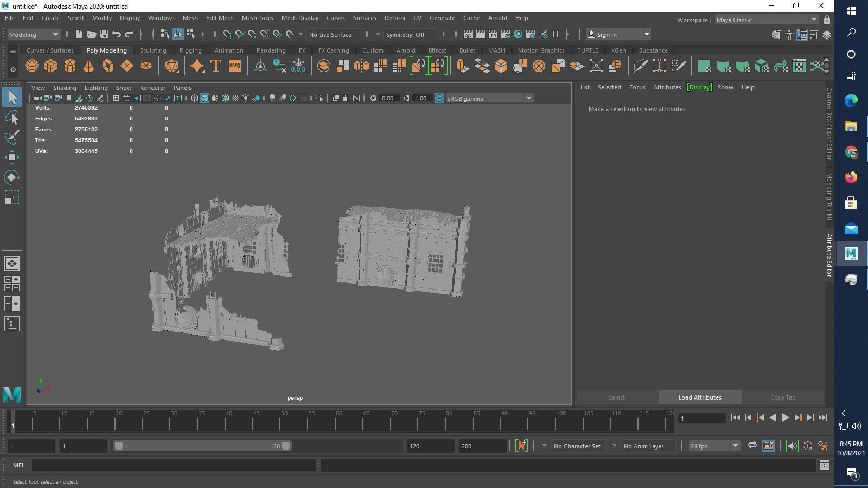Image resolution: width=868 pixels, height=488 pixels.
Task: Open the Symmetry: Off dropdown
Action: point(410,34)
